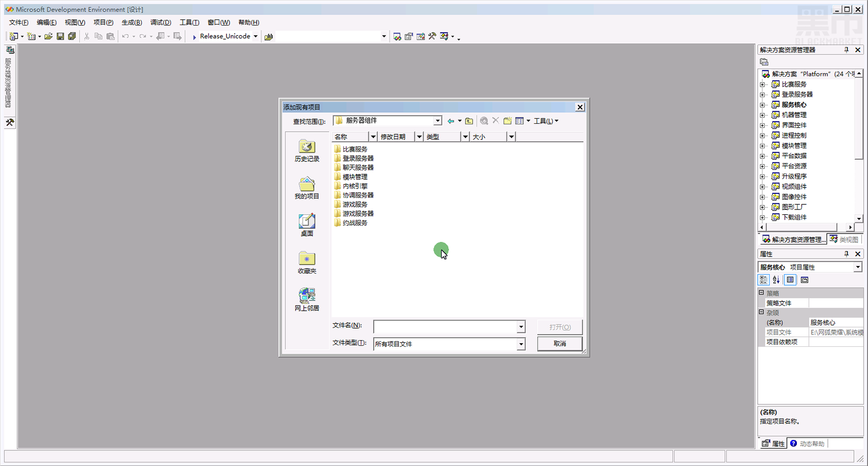Open the Properties Window toolbar icon
Screen dimensions: 868x466
coord(408,37)
